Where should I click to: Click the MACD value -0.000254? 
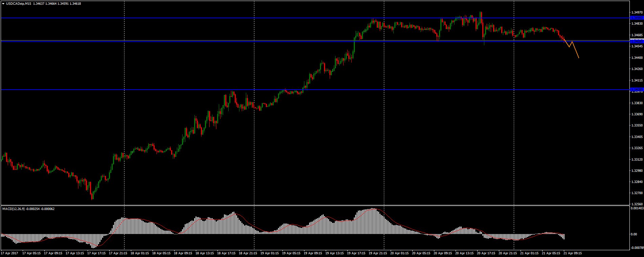pyautogui.click(x=32, y=209)
